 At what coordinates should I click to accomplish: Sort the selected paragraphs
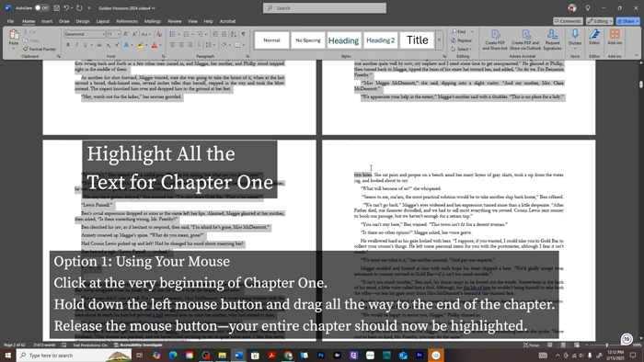pos(234,34)
